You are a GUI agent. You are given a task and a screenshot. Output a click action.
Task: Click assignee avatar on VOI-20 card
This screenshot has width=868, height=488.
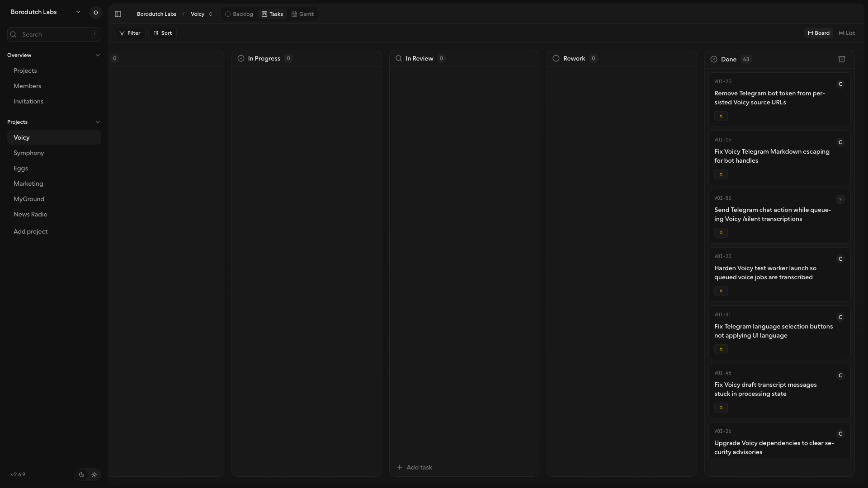840,259
